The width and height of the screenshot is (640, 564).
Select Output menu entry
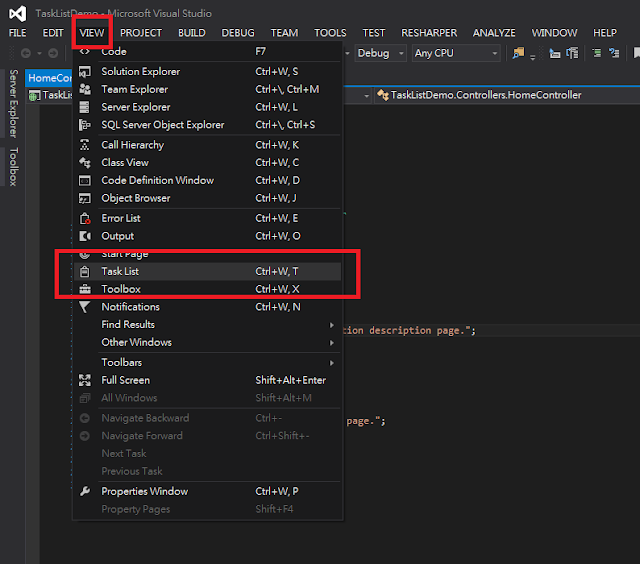(207, 236)
